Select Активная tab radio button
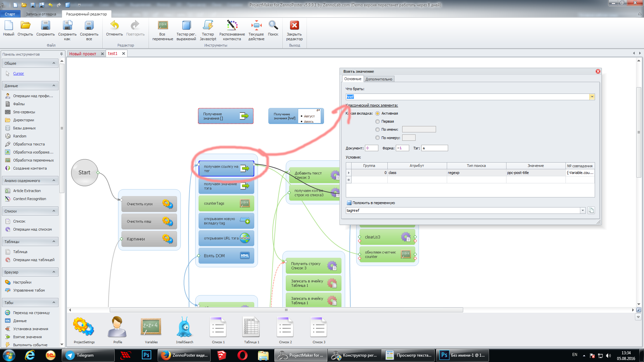This screenshot has width=644, height=362. tap(377, 114)
